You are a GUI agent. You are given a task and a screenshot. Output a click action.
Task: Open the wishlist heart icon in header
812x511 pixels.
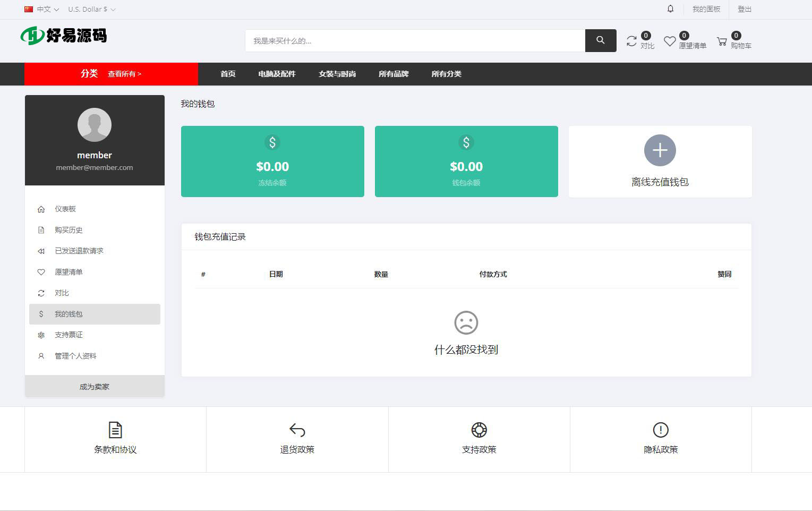[670, 41]
